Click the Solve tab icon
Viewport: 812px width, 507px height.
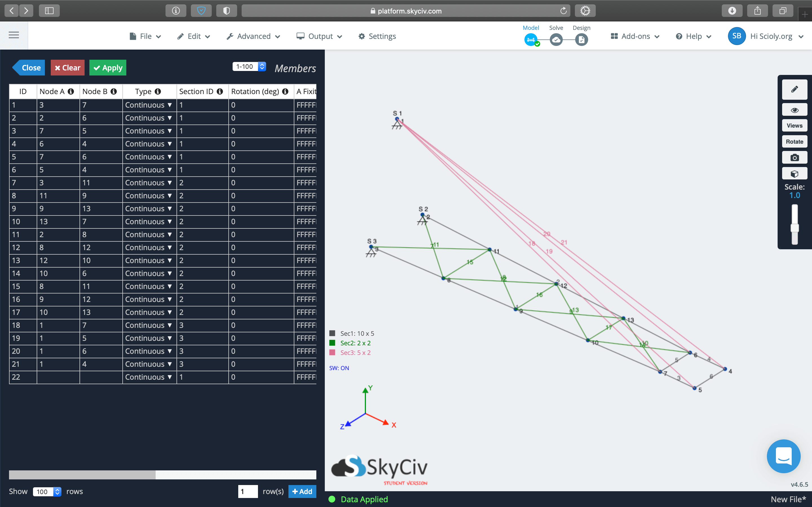click(556, 40)
